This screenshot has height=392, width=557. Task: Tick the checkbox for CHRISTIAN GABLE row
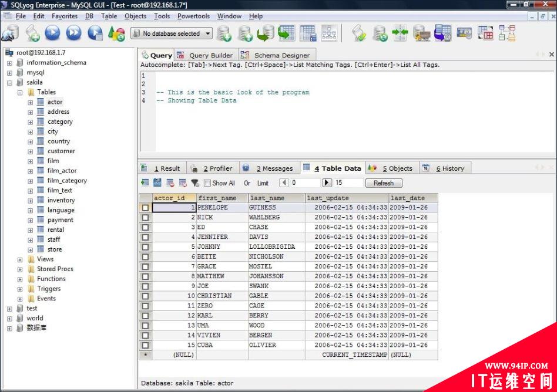click(x=145, y=296)
